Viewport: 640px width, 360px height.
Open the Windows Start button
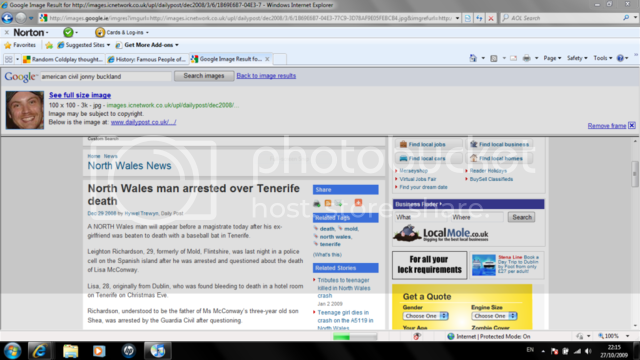point(12,351)
